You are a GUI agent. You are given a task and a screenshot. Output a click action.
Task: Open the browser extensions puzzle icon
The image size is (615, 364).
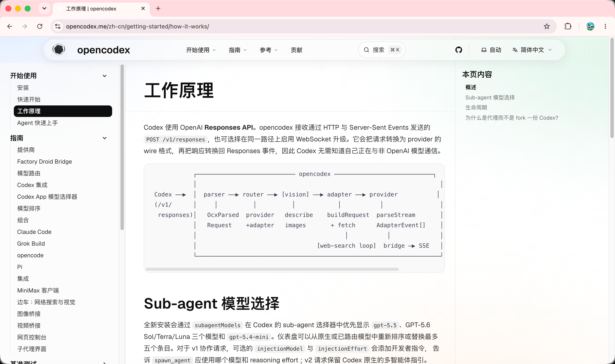pos(568,26)
